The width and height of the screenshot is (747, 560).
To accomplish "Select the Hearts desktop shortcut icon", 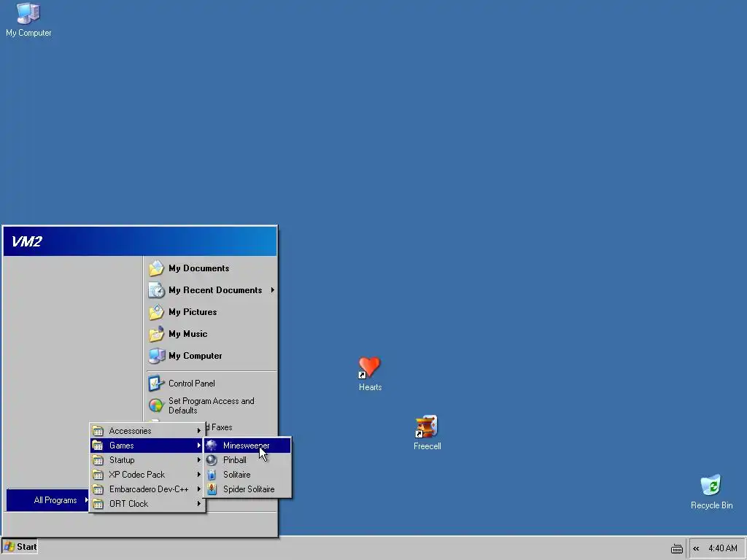I will click(x=369, y=367).
